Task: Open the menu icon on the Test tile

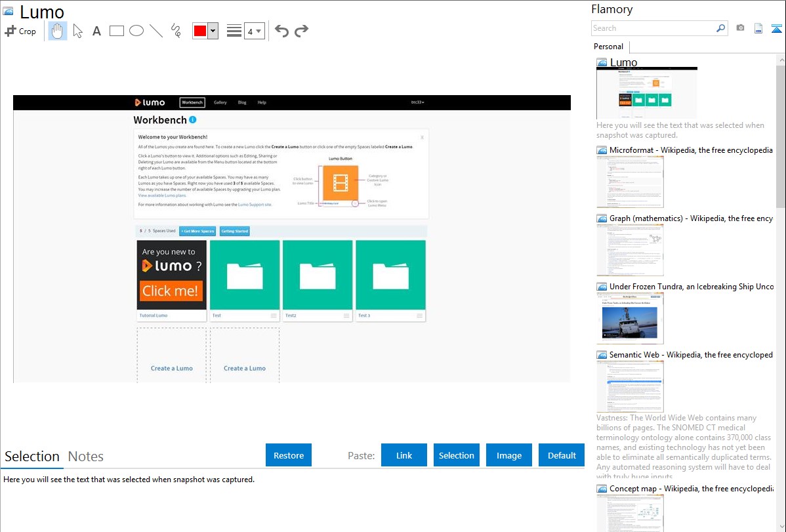Action: pyautogui.click(x=274, y=316)
